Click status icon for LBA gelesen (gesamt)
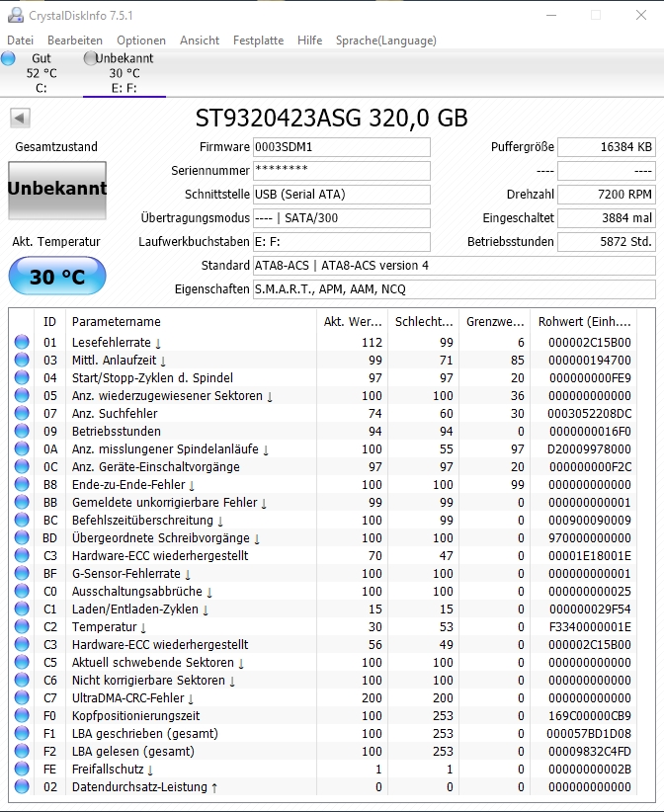The image size is (664, 812). click(22, 751)
